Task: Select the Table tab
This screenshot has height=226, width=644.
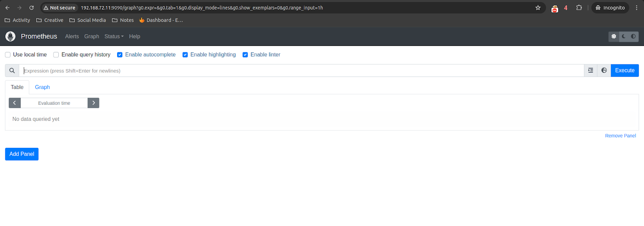Action: tap(17, 87)
